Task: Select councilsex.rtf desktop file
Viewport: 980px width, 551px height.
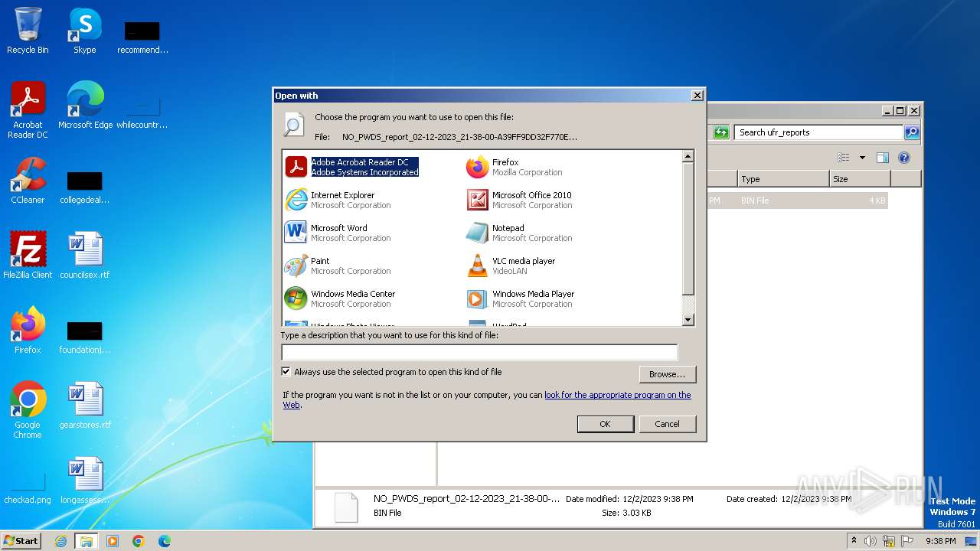Action: coord(85,256)
